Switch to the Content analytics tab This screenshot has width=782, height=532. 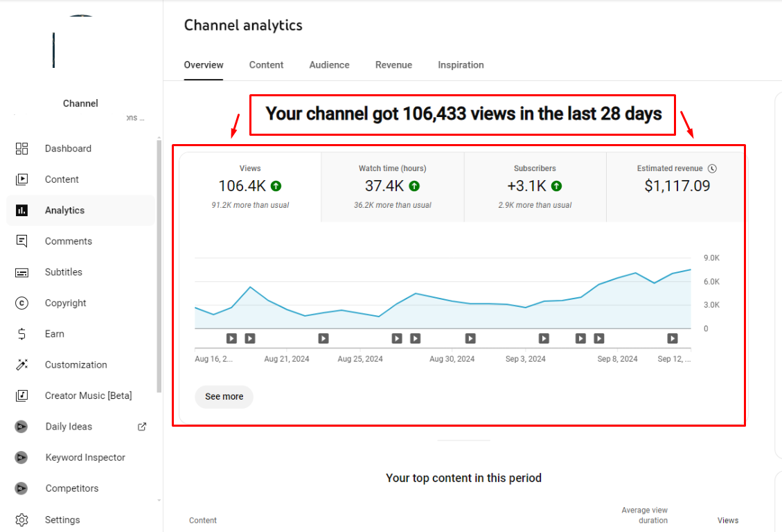(x=266, y=65)
